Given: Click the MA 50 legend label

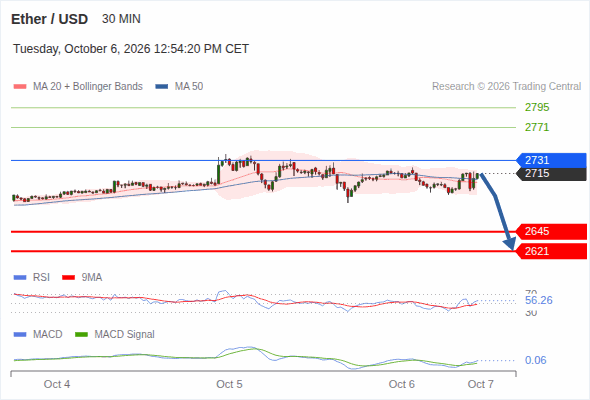Looking at the screenshot, I should point(189,87).
